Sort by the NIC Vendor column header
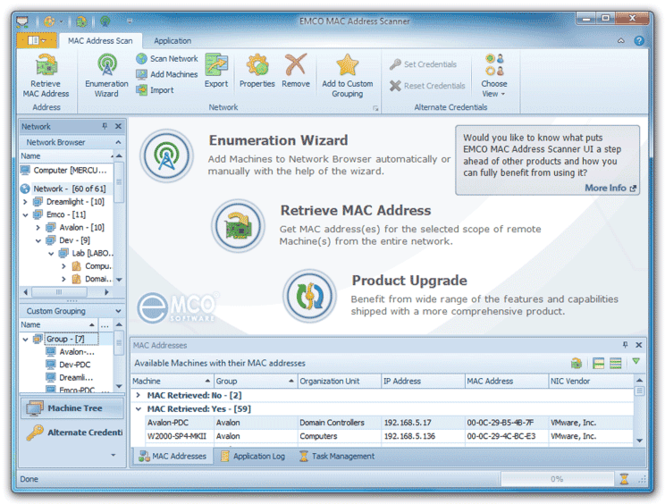Image resolution: width=665 pixels, height=504 pixels. 590,381
